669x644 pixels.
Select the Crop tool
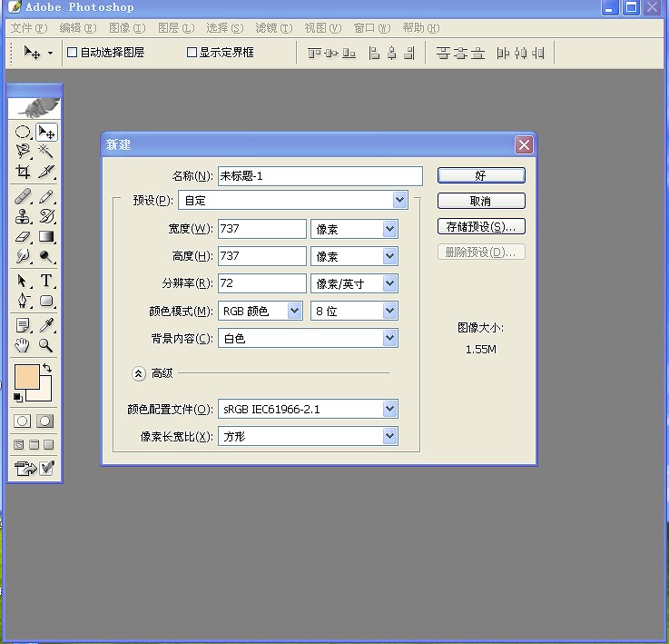tap(23, 172)
